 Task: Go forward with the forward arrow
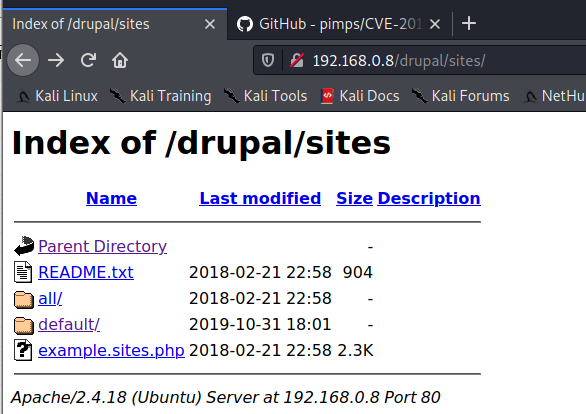[x=56, y=60]
